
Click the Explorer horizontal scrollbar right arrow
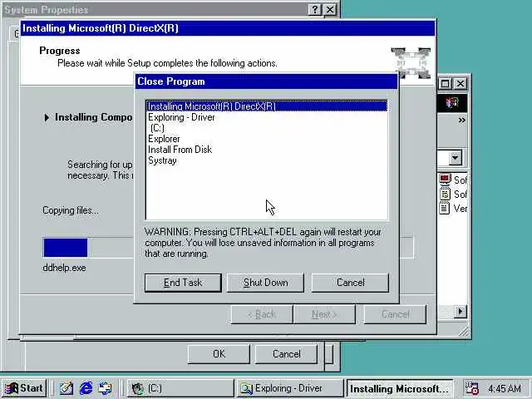click(x=460, y=311)
